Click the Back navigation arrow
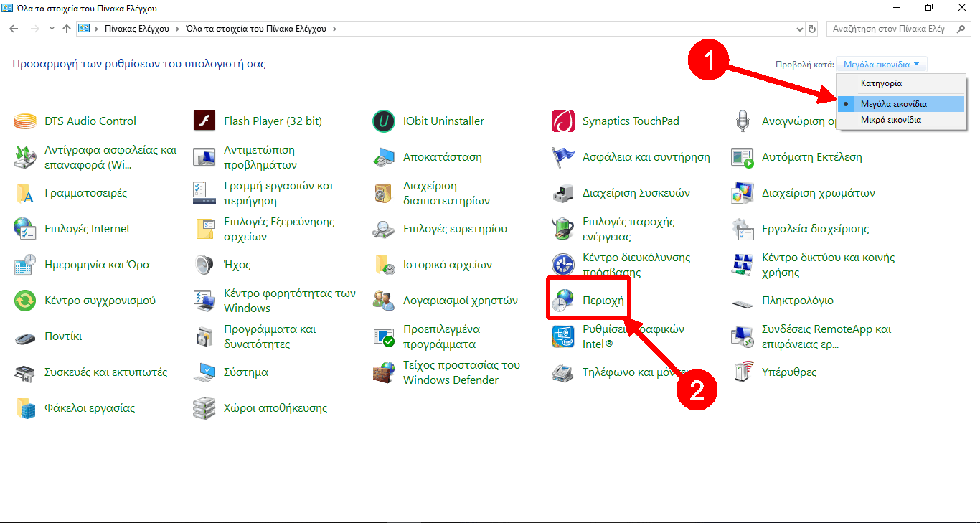The image size is (980, 523). pyautogui.click(x=14, y=29)
